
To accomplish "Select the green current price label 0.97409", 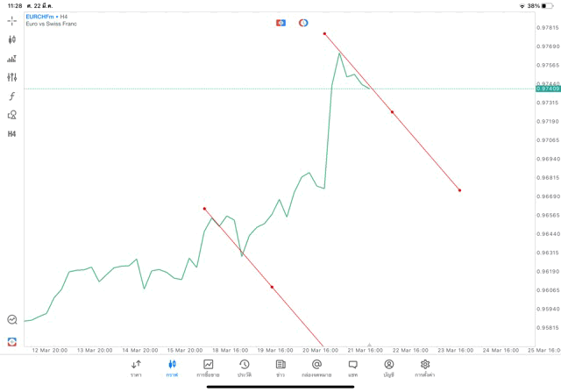I will tap(548, 89).
